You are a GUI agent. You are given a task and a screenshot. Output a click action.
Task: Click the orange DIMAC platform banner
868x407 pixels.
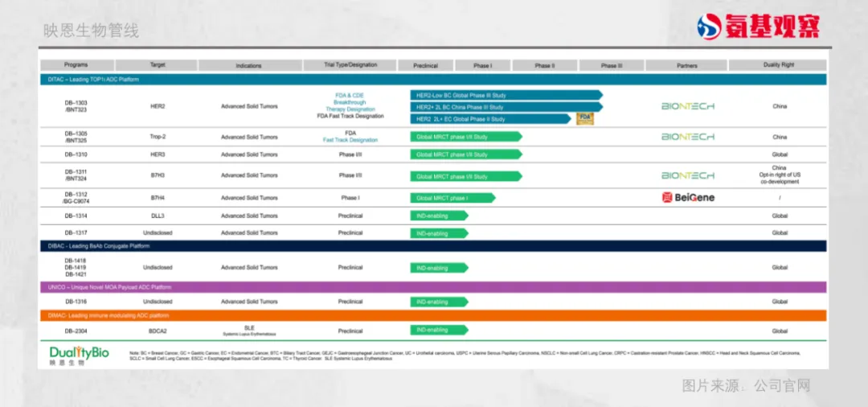click(x=433, y=316)
